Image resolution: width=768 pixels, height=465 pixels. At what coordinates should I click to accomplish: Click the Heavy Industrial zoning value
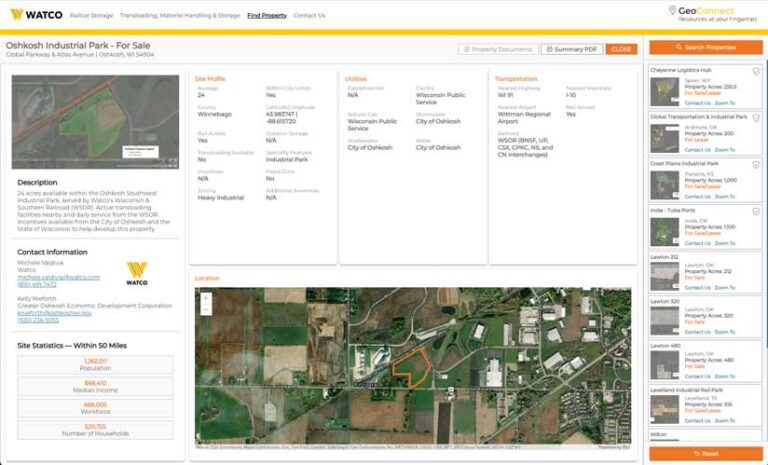220,197
